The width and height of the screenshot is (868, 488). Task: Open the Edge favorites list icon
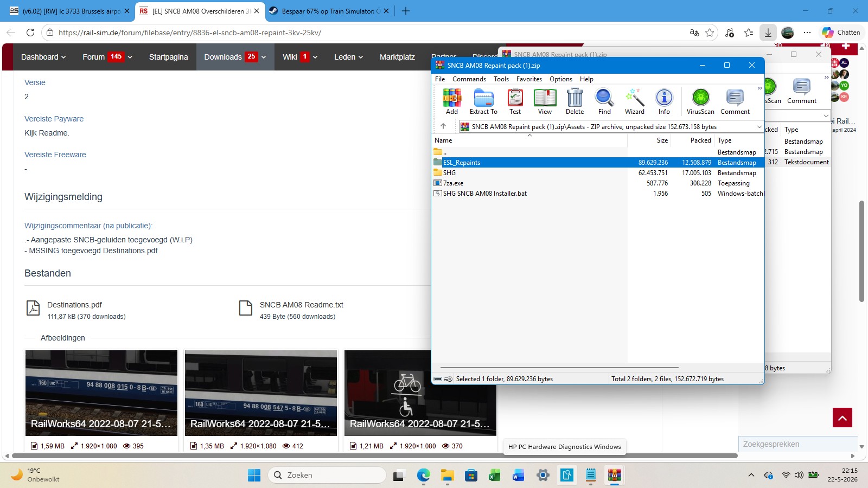[749, 33]
